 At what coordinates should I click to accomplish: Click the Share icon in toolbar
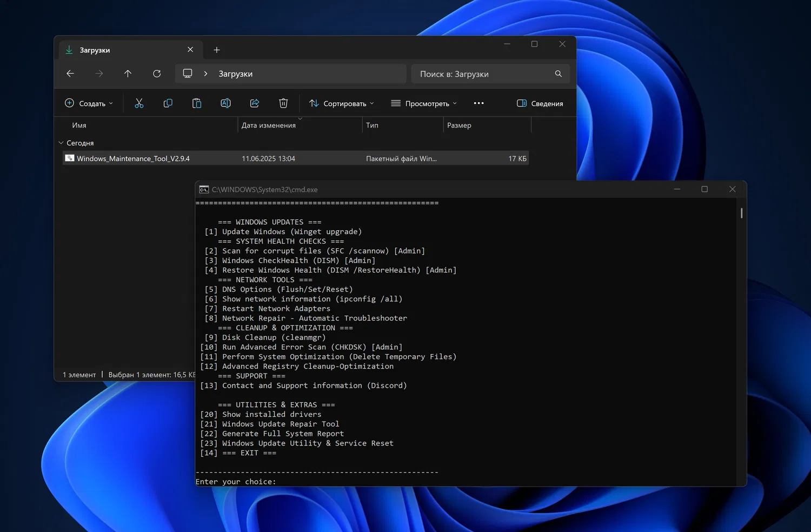(x=255, y=103)
